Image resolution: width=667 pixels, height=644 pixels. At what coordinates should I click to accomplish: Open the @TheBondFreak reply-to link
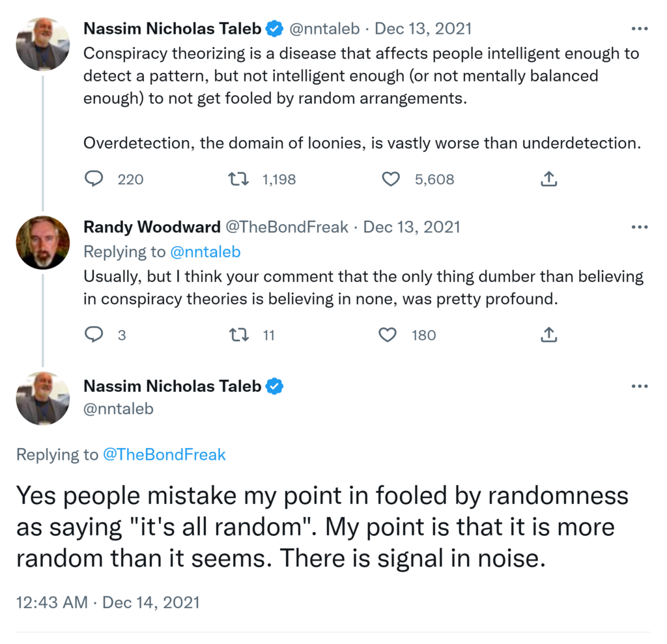point(164,455)
